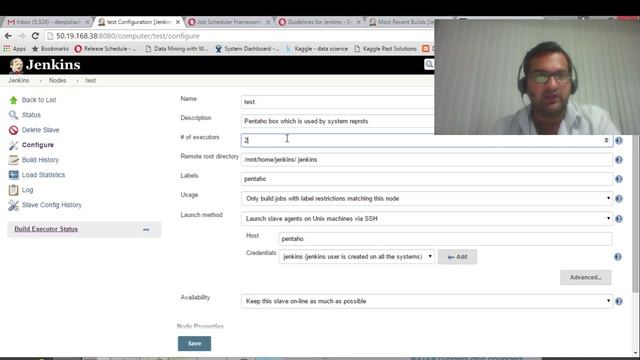Click Nodes breadcrumb link
Image resolution: width=640 pixels, height=360 pixels.
58,80
